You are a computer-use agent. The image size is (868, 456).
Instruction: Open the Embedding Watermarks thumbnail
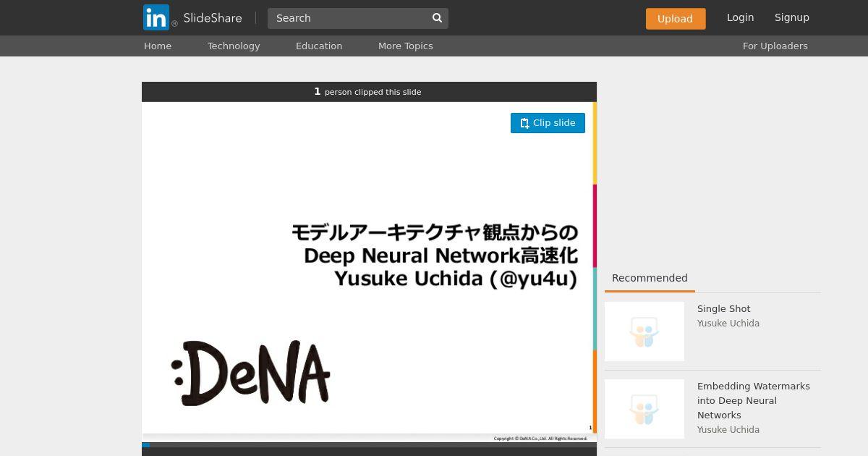tap(644, 409)
